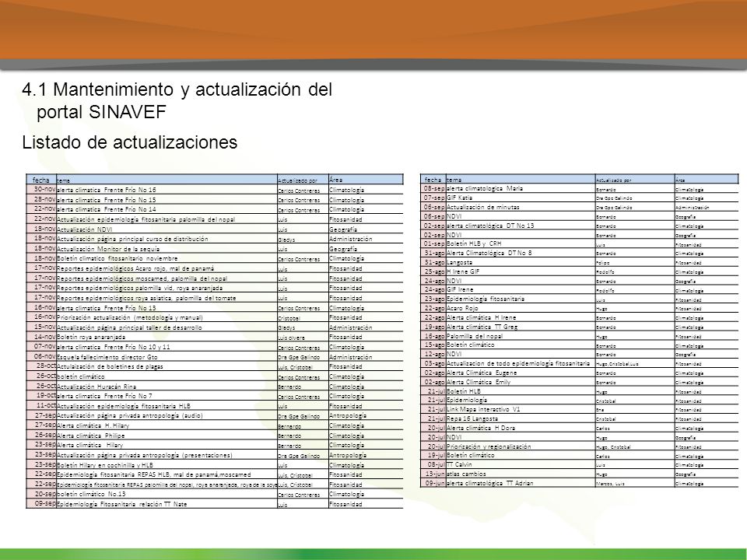Image resolution: width=747 pixels, height=560 pixels.
Task: Click 'alerta climatica Frente Frío No 13' row
Action: click(x=215, y=308)
